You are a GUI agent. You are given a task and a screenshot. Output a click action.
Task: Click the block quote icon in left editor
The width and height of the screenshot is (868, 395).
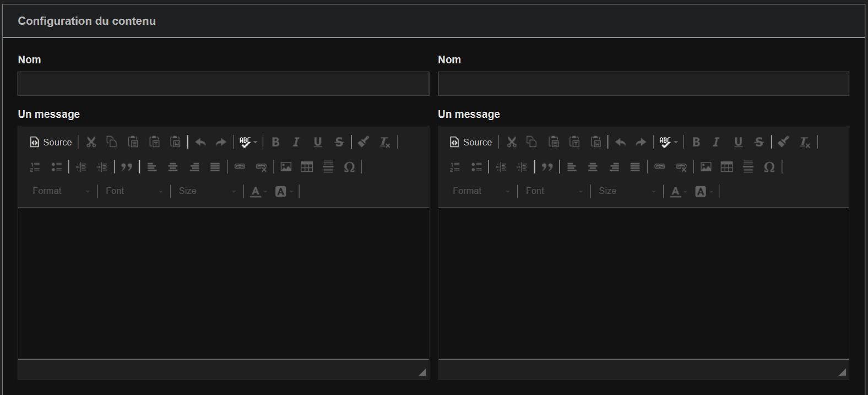(x=127, y=167)
